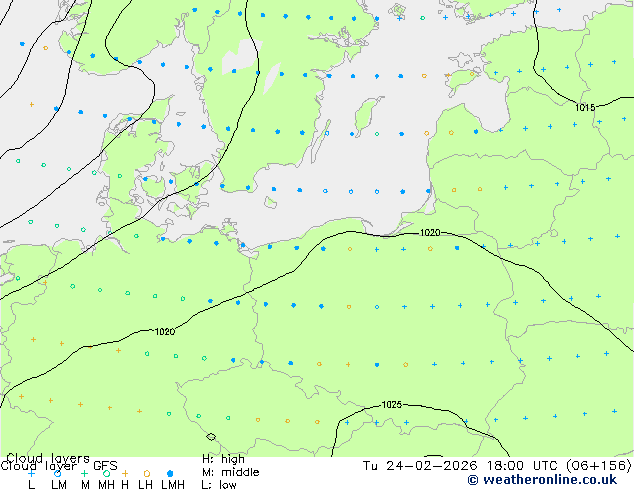Screen dimensions: 634x490
Task: Click the 'M: middle' legend text
Action: point(230,472)
